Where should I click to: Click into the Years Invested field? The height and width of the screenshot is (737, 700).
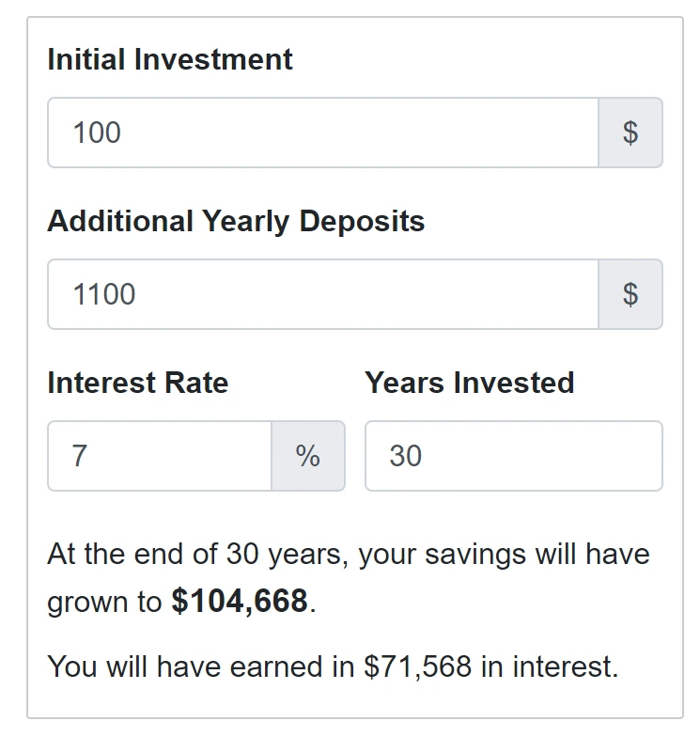[x=513, y=456]
